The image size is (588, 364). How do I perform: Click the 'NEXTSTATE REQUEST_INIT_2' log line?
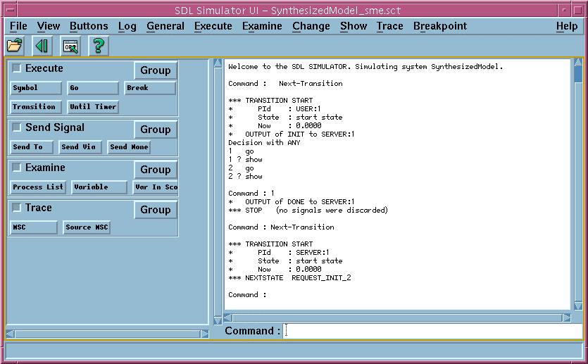coord(289,278)
